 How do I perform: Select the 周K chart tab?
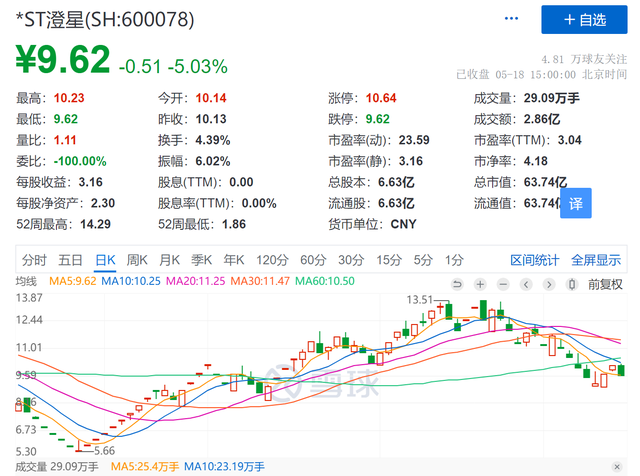[x=137, y=260]
